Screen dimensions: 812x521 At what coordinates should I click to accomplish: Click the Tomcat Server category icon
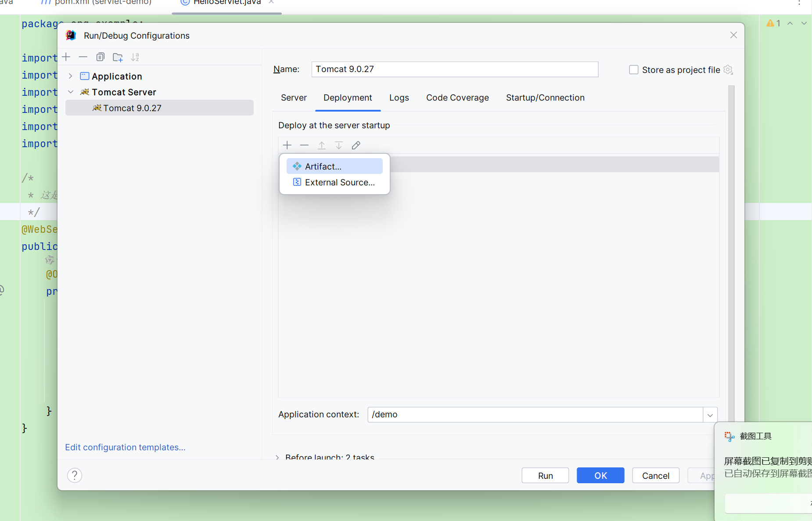pos(85,92)
